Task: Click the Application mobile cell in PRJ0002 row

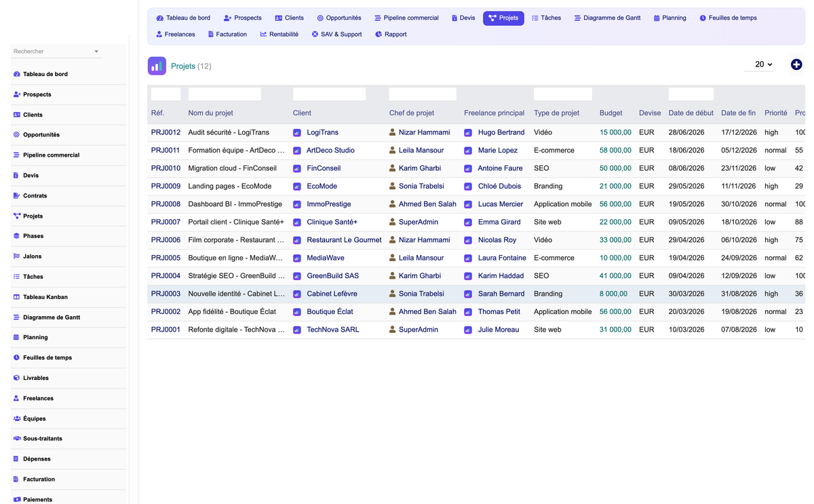Action: pos(563,312)
